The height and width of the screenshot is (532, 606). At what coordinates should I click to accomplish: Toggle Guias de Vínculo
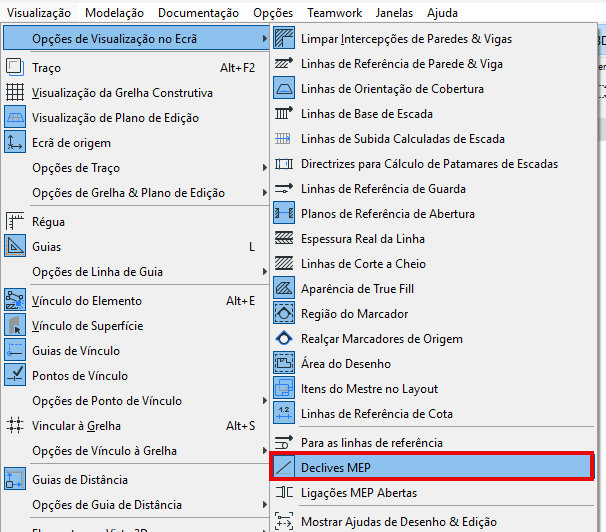click(135, 350)
